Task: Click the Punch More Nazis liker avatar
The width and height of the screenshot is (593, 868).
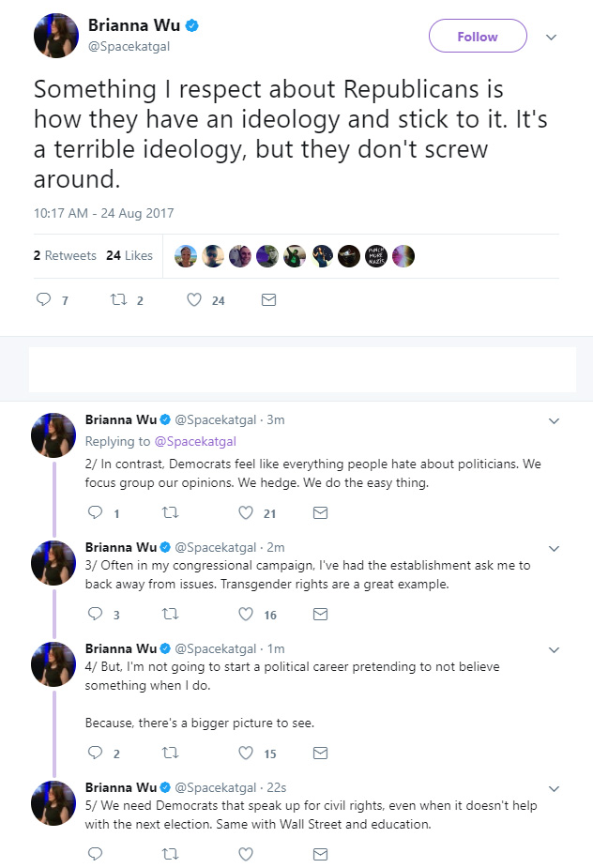Action: pyautogui.click(x=376, y=256)
